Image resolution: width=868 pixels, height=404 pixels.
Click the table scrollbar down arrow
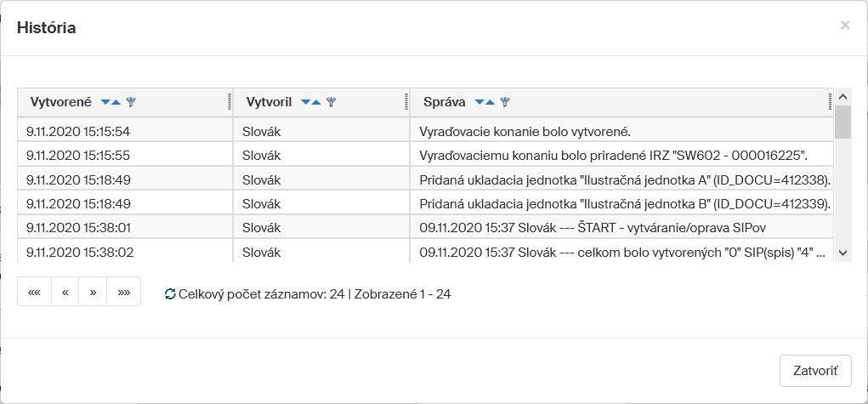(x=842, y=253)
